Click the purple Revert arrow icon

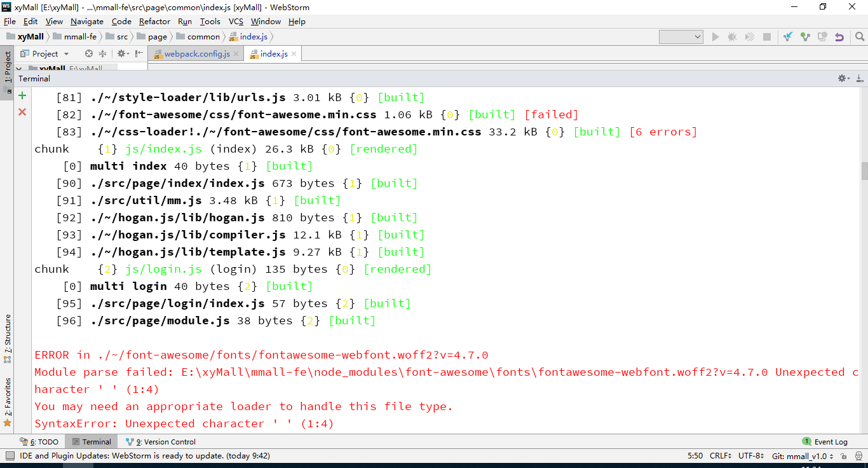click(839, 37)
